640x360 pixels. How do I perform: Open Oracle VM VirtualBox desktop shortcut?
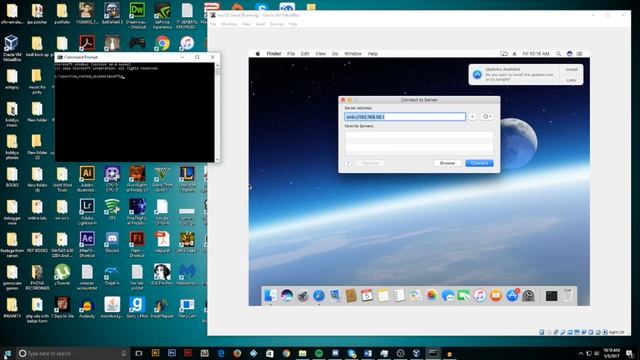tap(11, 48)
